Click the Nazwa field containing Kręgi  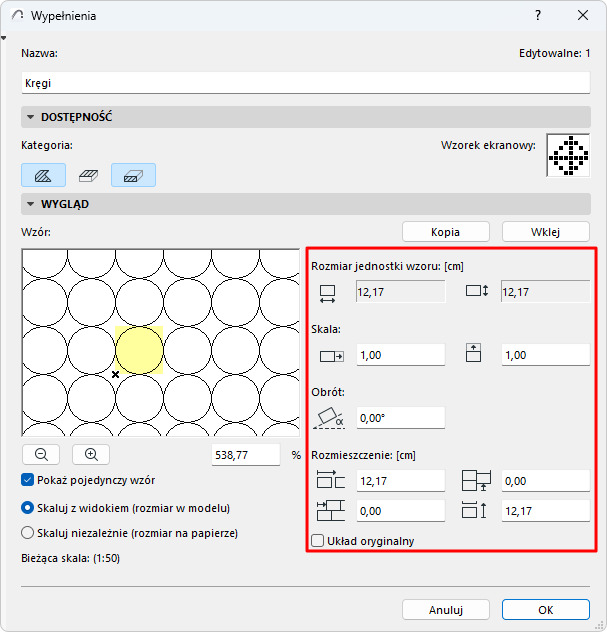click(x=306, y=83)
